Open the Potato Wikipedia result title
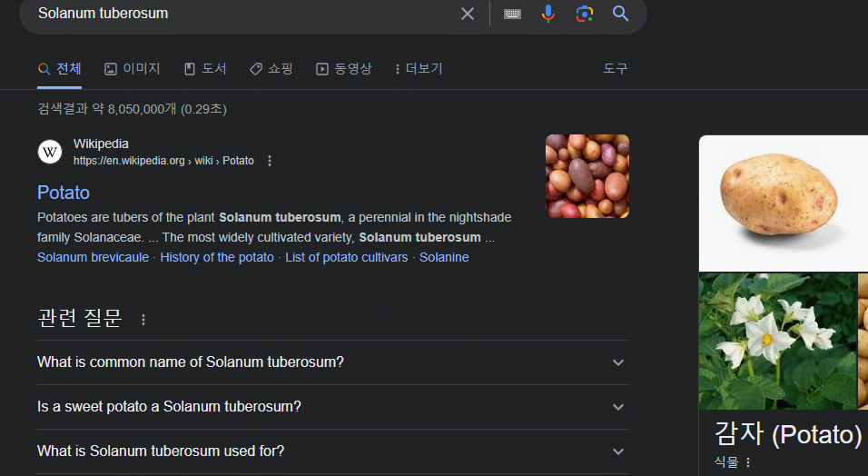 [x=64, y=193]
